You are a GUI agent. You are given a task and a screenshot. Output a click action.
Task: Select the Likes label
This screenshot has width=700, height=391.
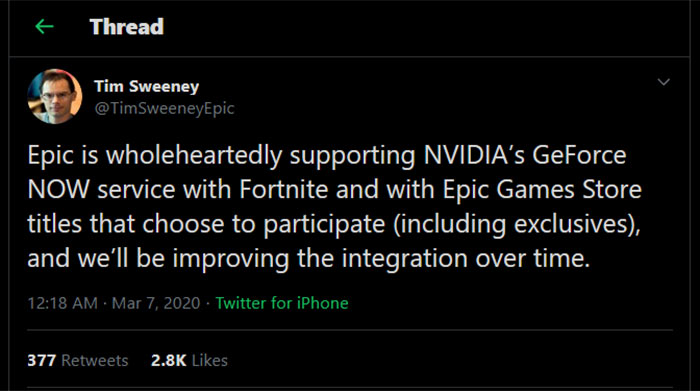click(x=210, y=360)
